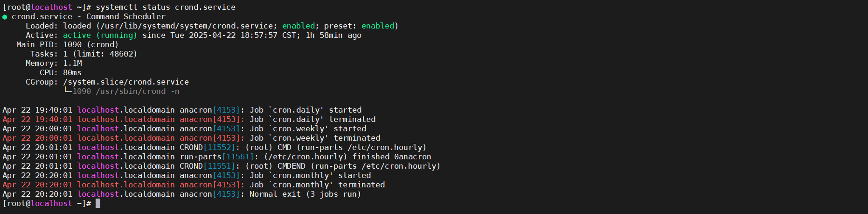Click the 'systemctl status crond.service' command text

pos(166,7)
